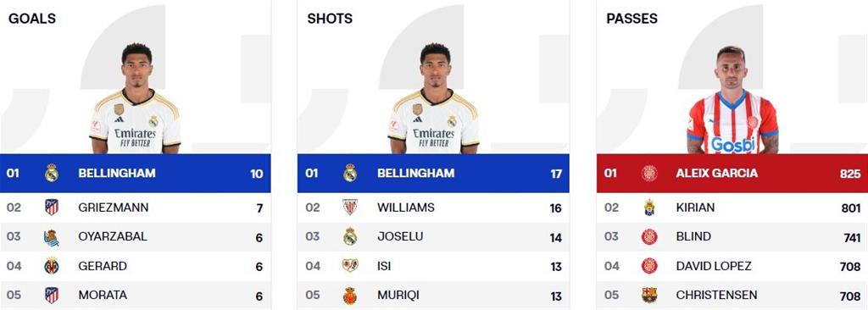Click Las Palmas crest next to Kirian

click(x=649, y=208)
